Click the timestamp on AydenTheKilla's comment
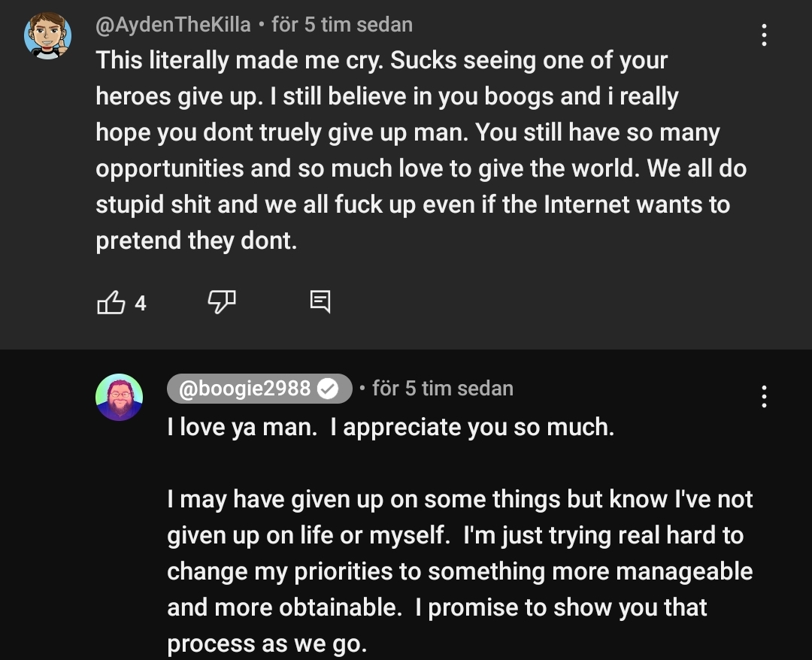Image resolution: width=812 pixels, height=660 pixels. pyautogui.click(x=342, y=25)
